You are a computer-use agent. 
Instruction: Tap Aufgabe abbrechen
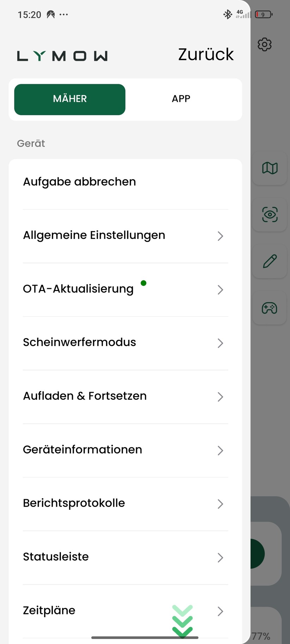[80, 182]
